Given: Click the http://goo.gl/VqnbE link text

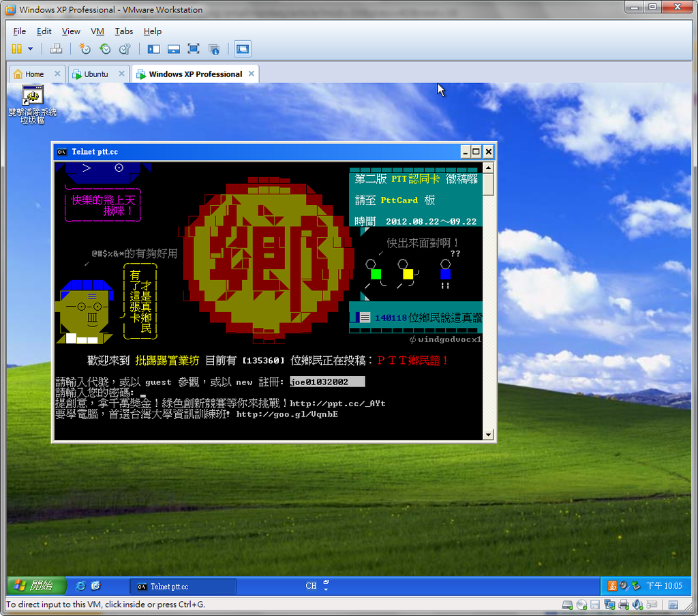Looking at the screenshot, I should pyautogui.click(x=287, y=414).
